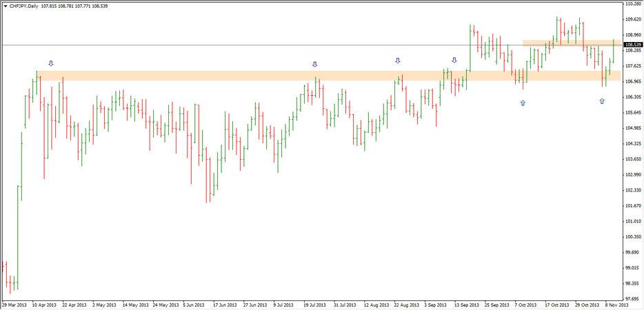Click the 8 Nov 2013 date label
Viewport: 644px width, 310px height.
[614, 304]
